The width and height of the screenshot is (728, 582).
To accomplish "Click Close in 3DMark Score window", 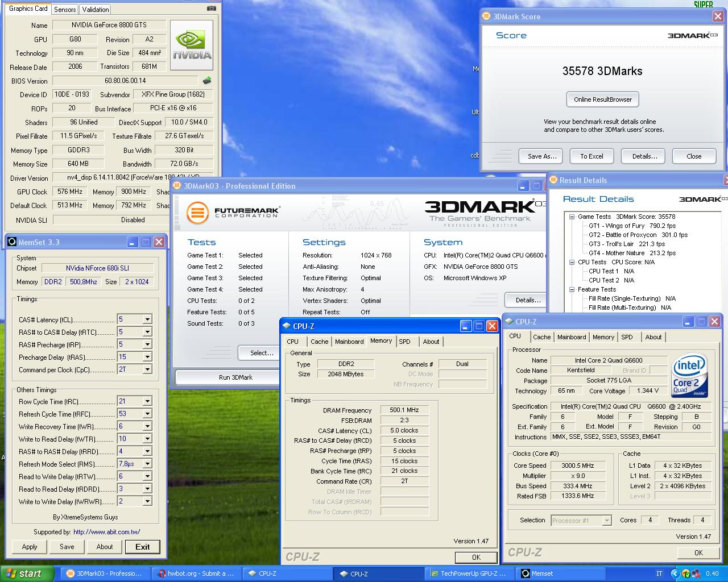I will tap(694, 156).
